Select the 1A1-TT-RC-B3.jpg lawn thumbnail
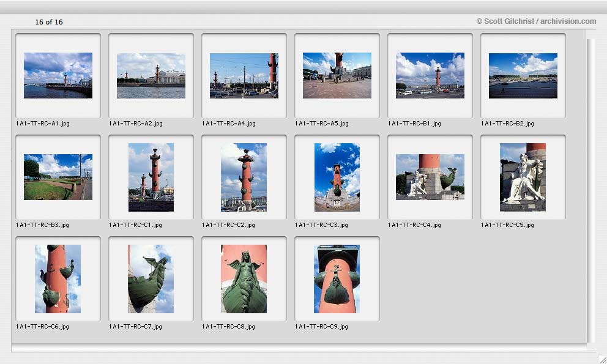The width and height of the screenshot is (607, 364). pos(58,177)
